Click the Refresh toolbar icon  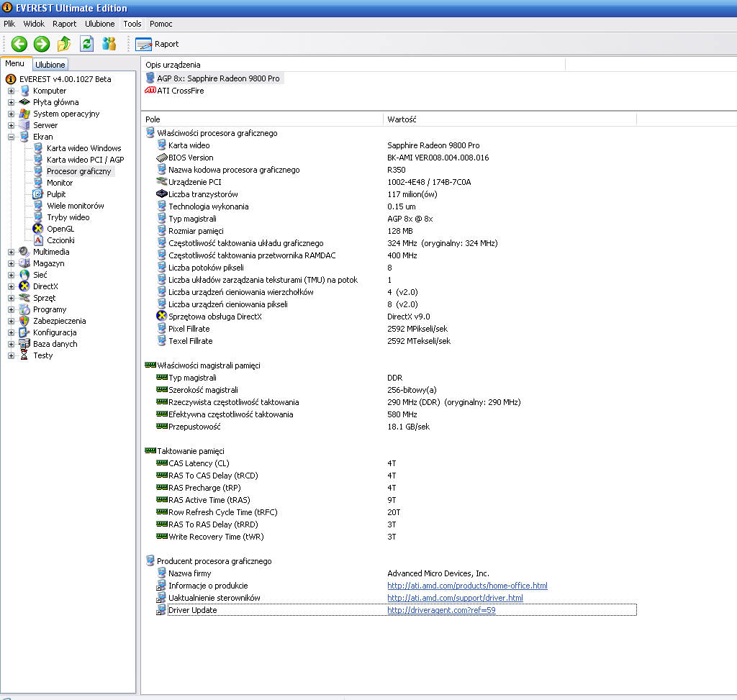point(86,44)
